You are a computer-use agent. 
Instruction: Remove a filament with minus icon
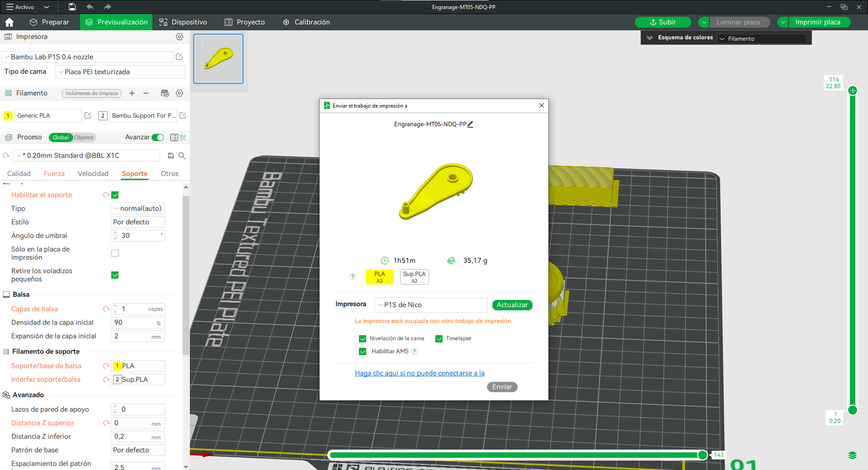pos(146,93)
